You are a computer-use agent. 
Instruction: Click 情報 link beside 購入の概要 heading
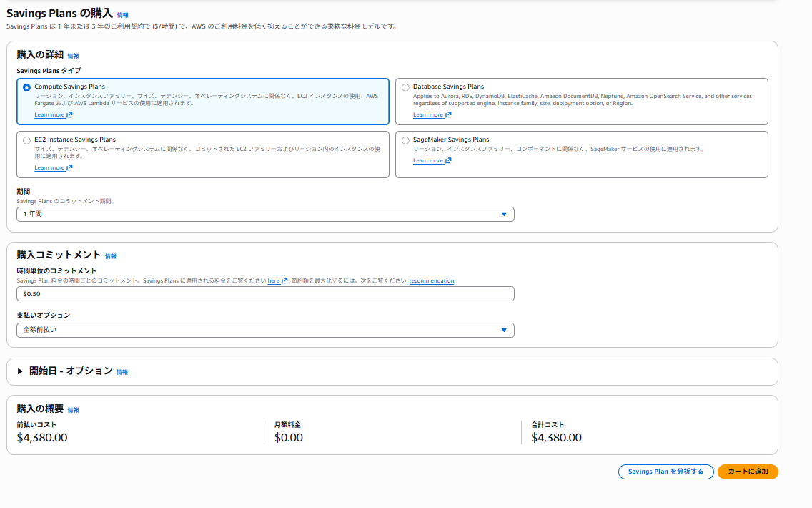tap(73, 410)
